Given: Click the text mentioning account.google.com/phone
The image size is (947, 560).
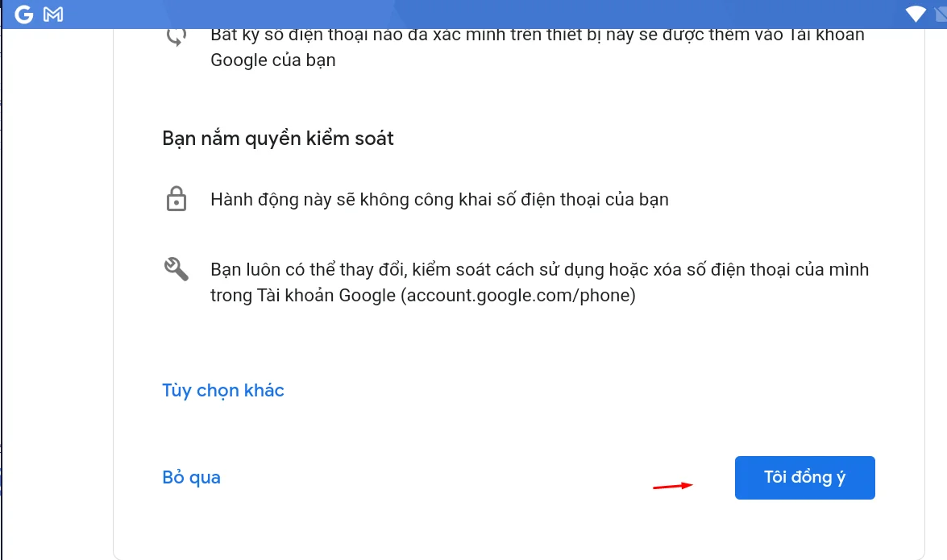Looking at the screenshot, I should 539,282.
